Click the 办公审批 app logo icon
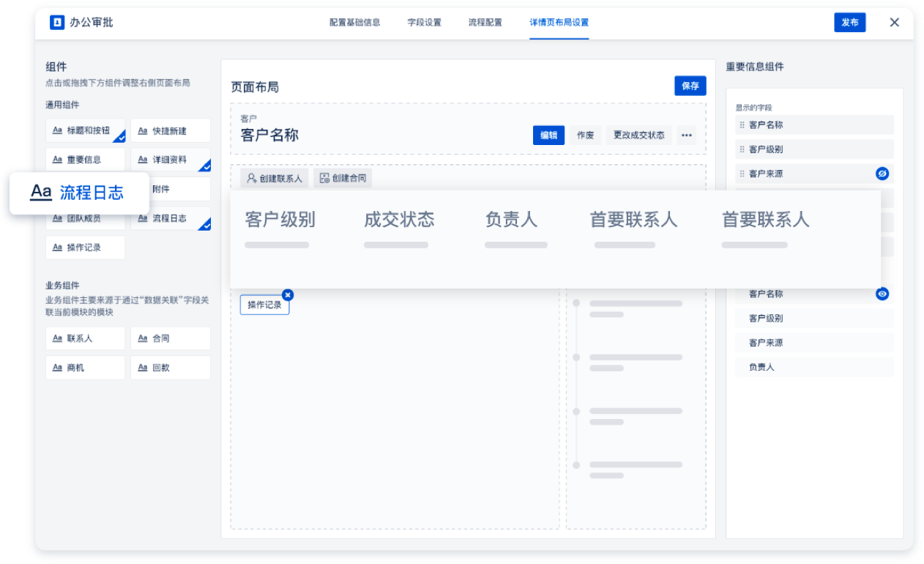This screenshot has width=924, height=564. click(57, 23)
